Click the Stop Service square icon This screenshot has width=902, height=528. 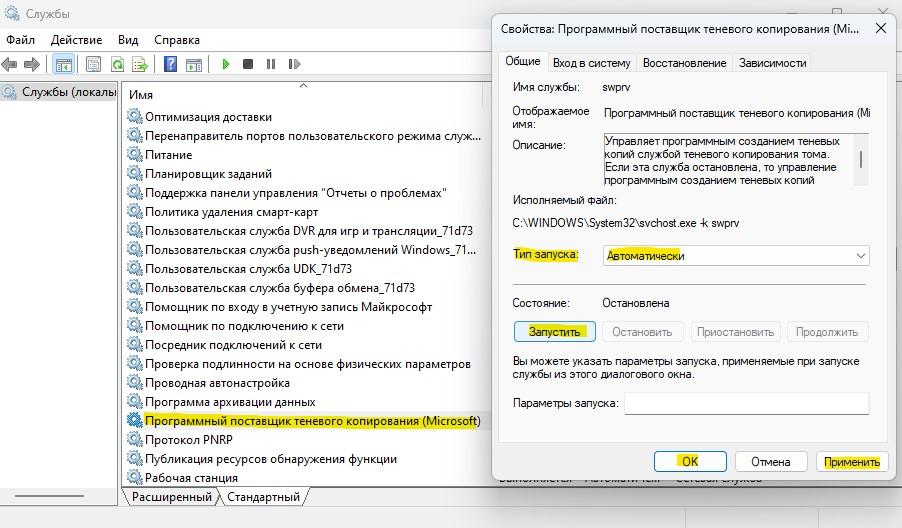pos(248,64)
